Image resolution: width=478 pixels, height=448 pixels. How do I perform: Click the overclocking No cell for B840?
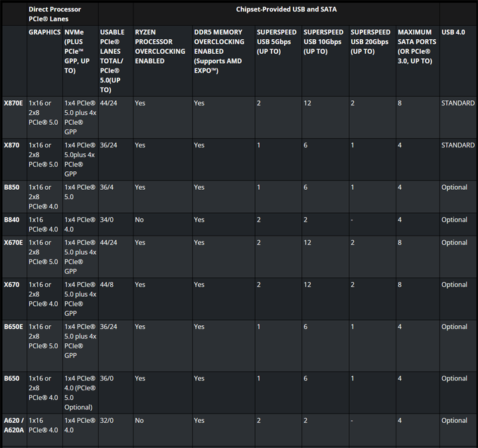tap(139, 220)
